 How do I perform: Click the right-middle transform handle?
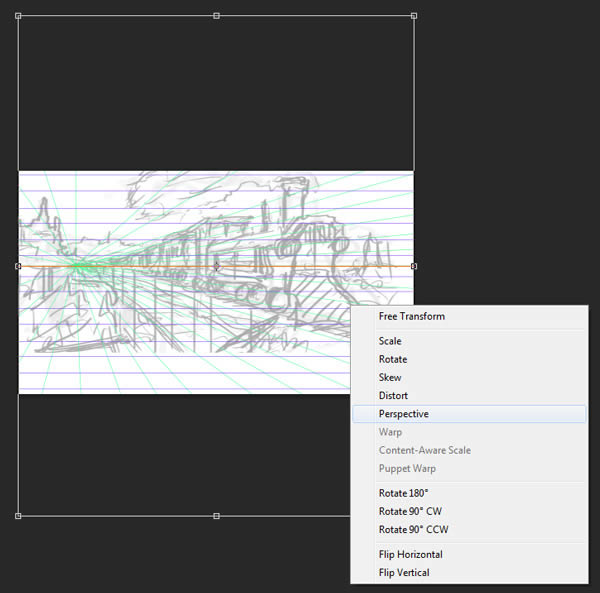coord(414,266)
